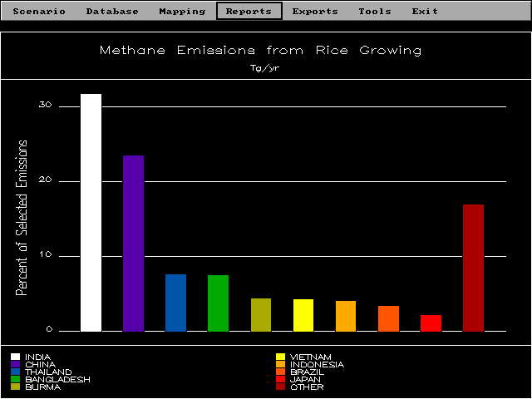Click the olive Burma legend swatch
The width and height of the screenshot is (532, 399).
click(15, 387)
